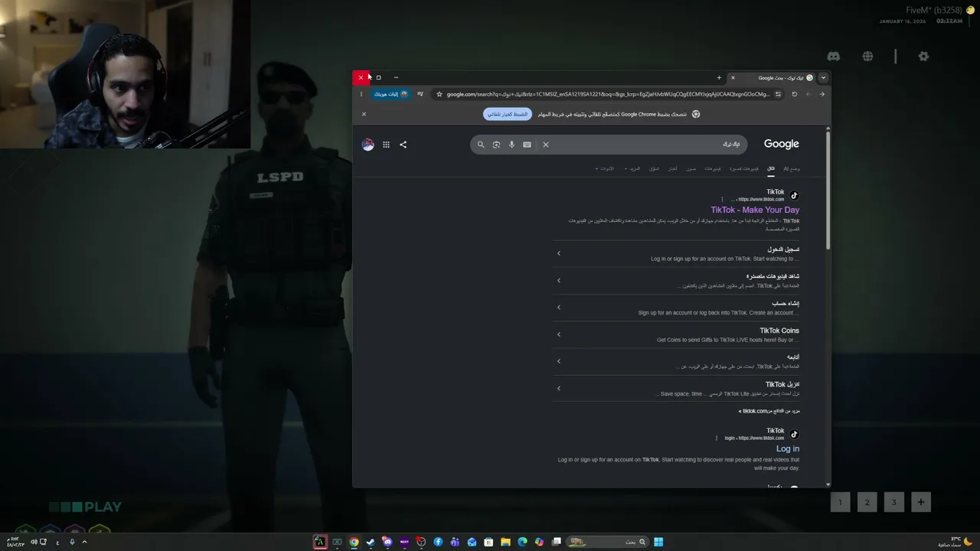
Task: Open a new Chrome tab with plus
Action: click(719, 77)
